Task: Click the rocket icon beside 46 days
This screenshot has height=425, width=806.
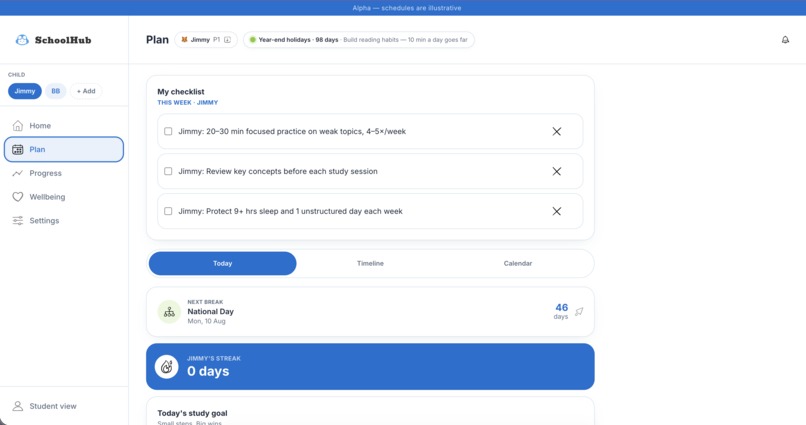Action: click(579, 311)
